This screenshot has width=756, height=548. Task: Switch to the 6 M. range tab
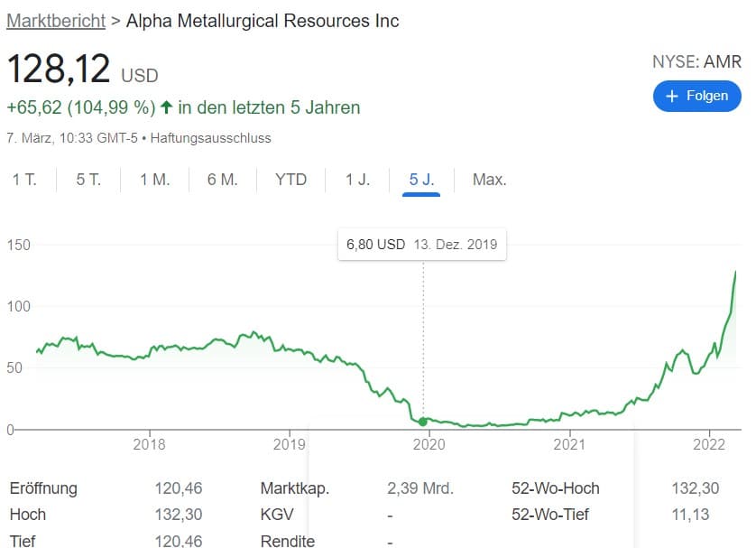pyautogui.click(x=223, y=180)
